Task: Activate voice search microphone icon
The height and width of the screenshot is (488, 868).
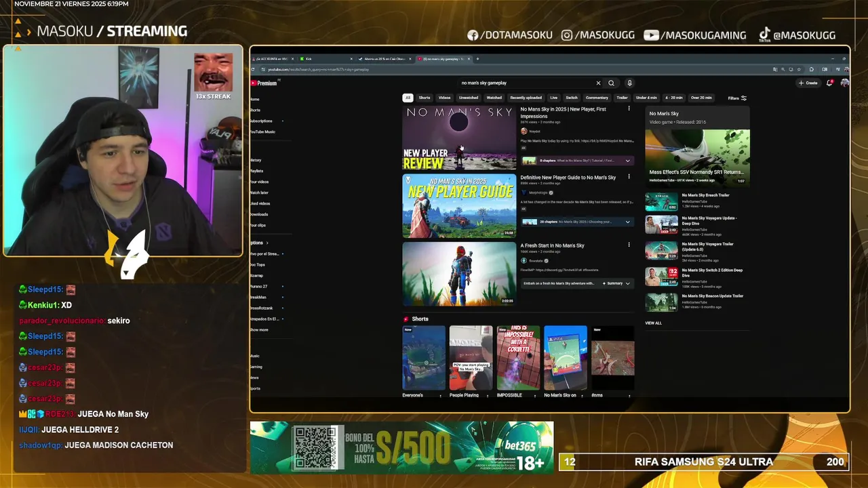Action: [629, 83]
